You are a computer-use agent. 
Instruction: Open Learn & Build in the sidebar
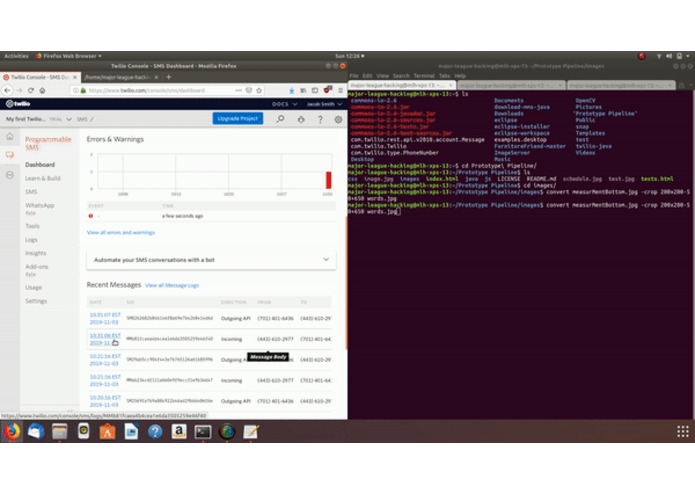(x=43, y=178)
